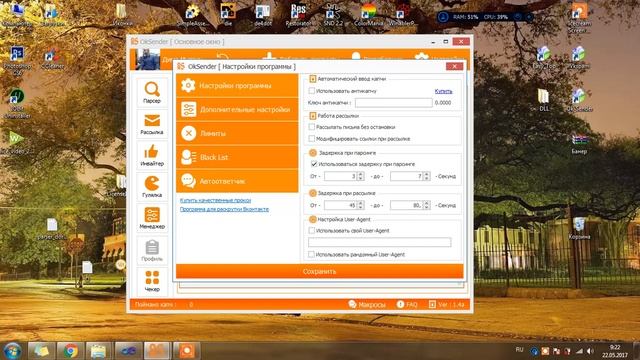Select the Restorator desktop shortcut
This screenshot has height=360, width=640.
[x=298, y=15]
